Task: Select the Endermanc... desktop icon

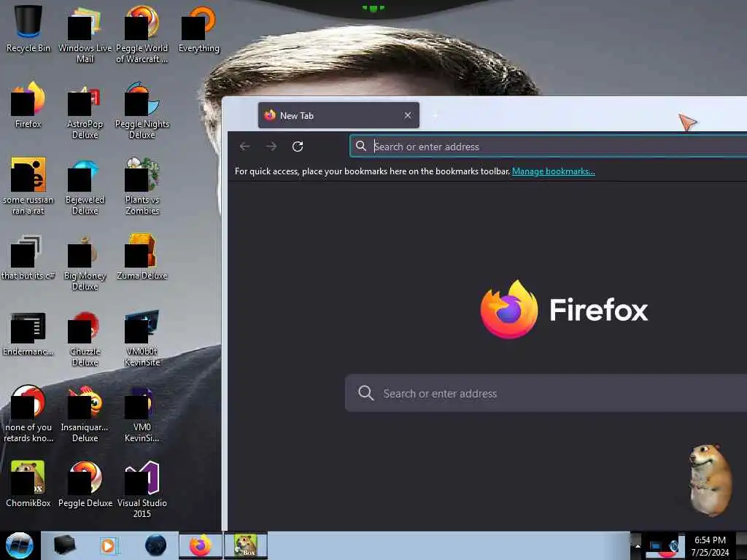Action: 28,333
